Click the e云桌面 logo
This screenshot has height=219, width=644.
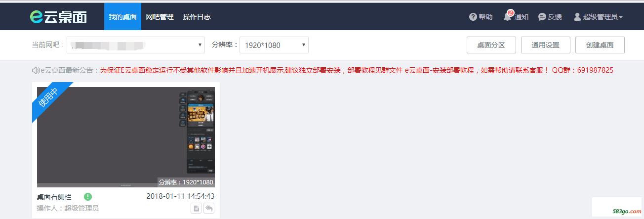[x=58, y=16]
